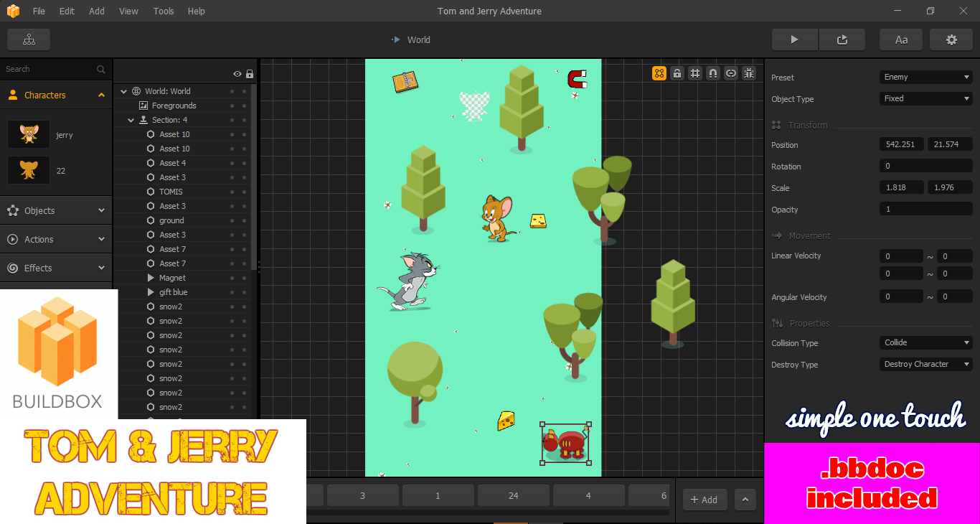980x524 pixels.
Task: Open the View menu
Action: click(x=129, y=11)
